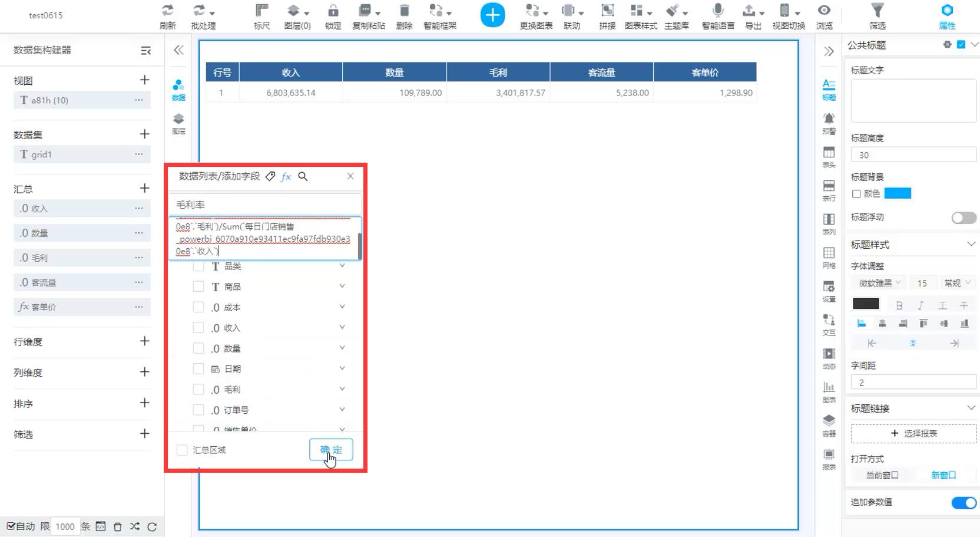Viewport: 980px width, 537px height.
Task: Open the 属性 properties panel icon
Action: [947, 11]
